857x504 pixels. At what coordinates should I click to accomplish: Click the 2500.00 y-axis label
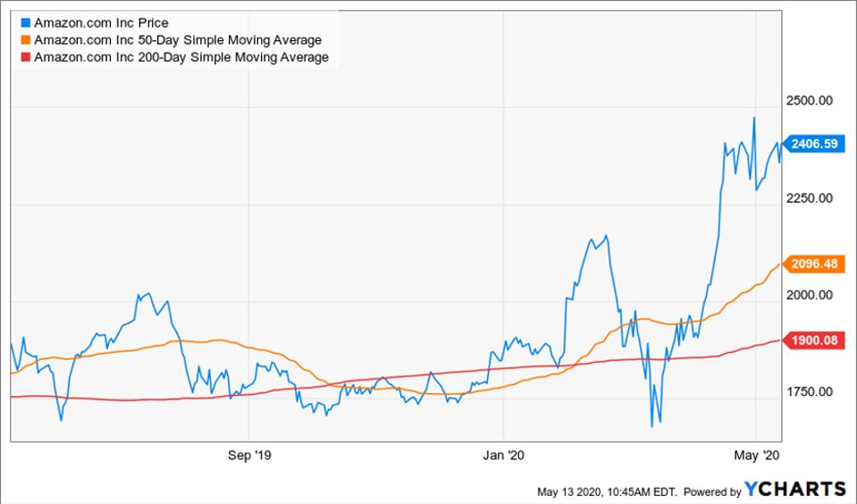tap(810, 101)
